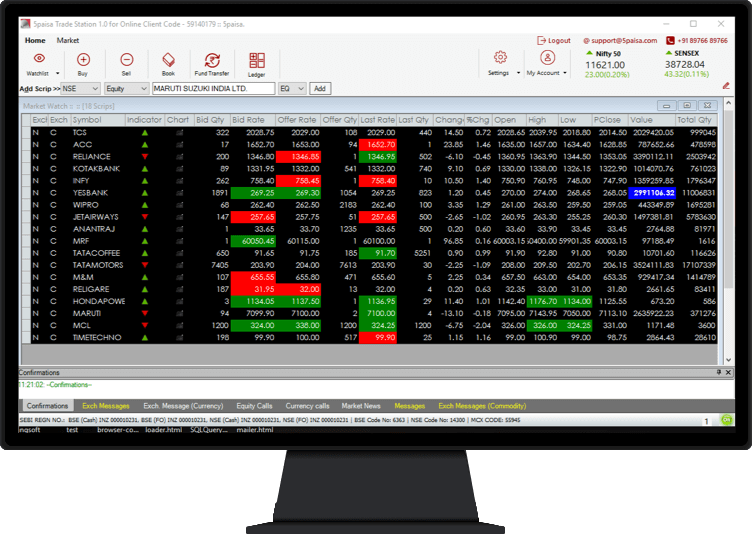This screenshot has width=752, height=534.
Task: Click the Symbol column header
Action: click(x=98, y=120)
